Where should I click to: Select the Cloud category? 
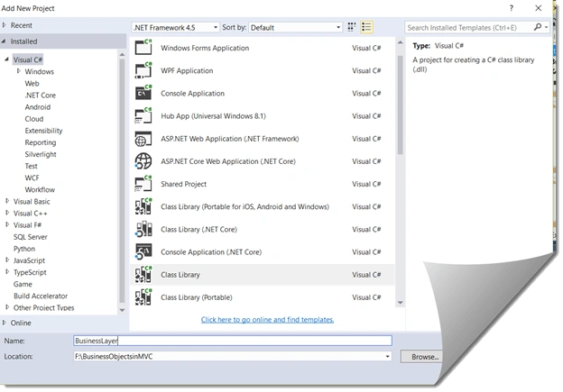tap(34, 119)
